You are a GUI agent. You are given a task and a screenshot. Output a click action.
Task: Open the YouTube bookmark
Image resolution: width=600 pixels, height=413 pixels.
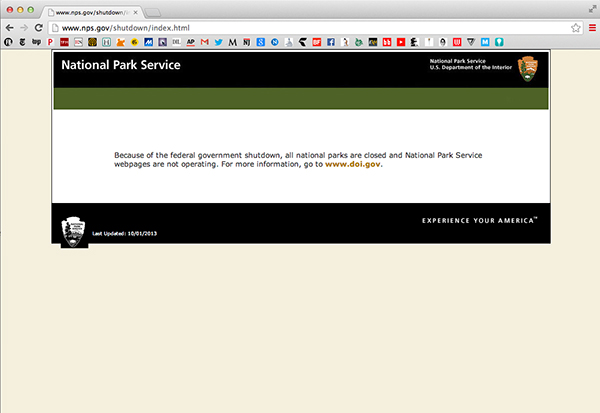(x=401, y=42)
